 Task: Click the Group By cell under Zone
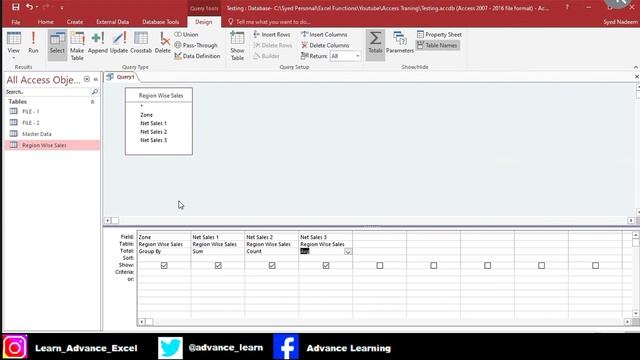(164, 251)
